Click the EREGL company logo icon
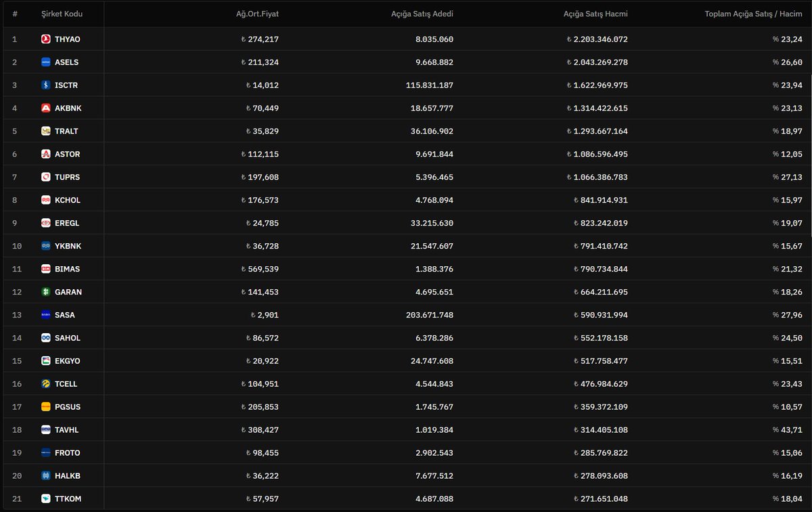812x512 pixels. [x=46, y=223]
